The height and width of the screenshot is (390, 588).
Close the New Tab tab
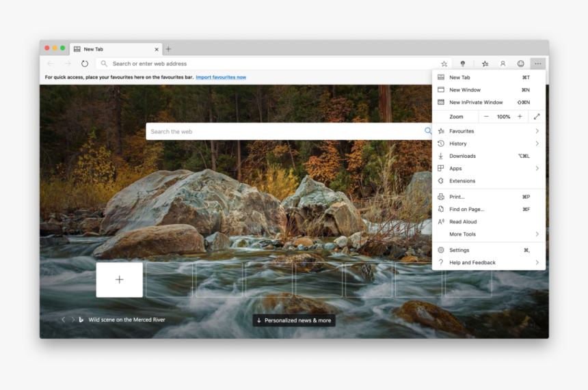coord(157,49)
